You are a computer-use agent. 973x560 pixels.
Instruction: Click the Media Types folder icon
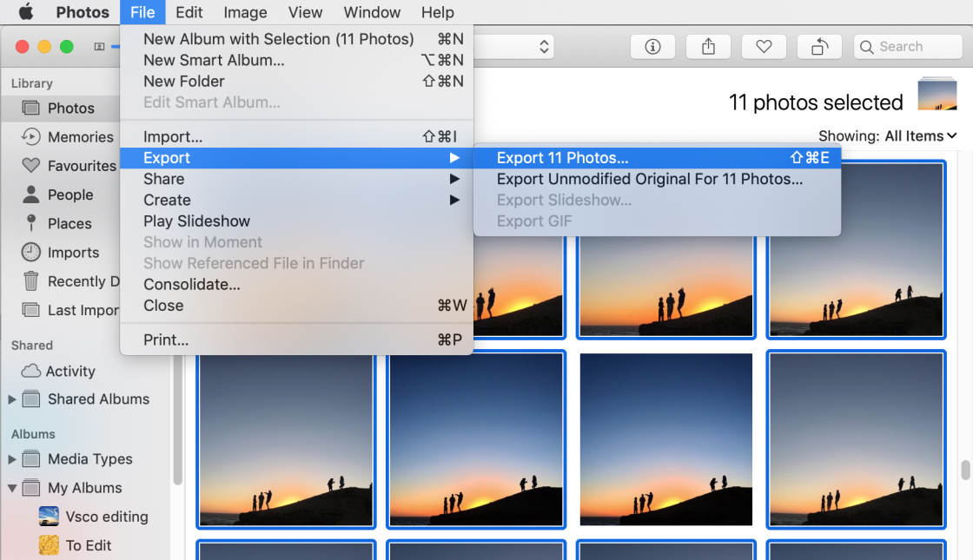(x=31, y=459)
